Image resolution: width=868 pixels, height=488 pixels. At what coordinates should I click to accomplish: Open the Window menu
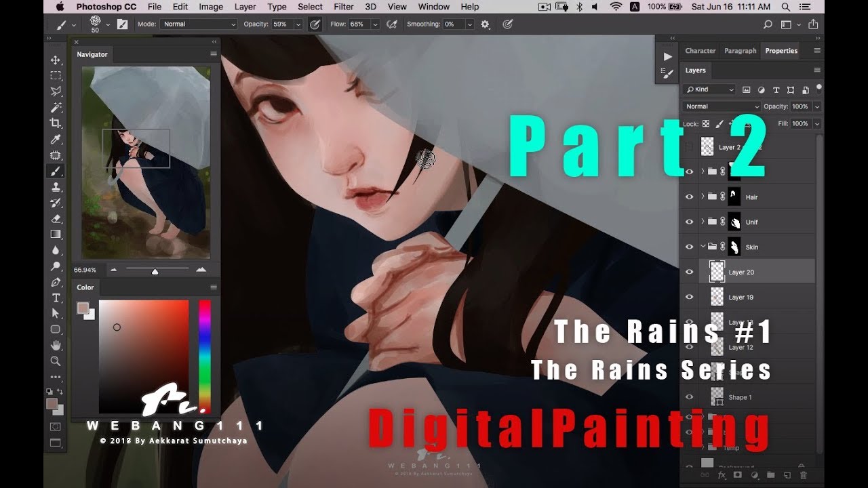[x=434, y=7]
